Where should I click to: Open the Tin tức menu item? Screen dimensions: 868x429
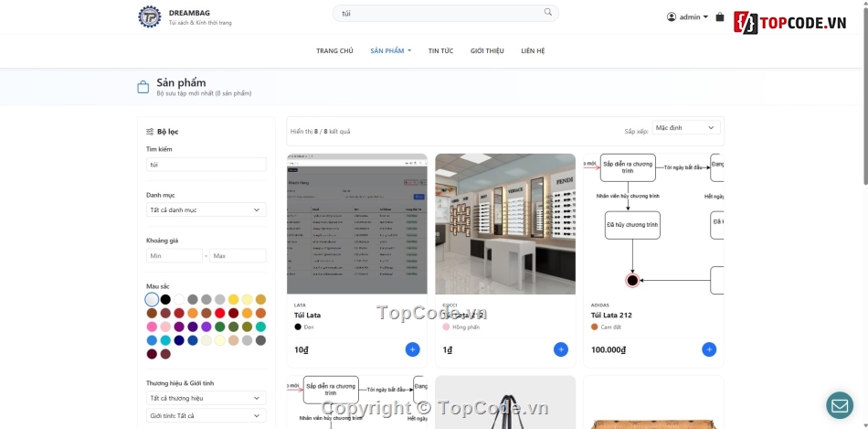[x=440, y=51]
